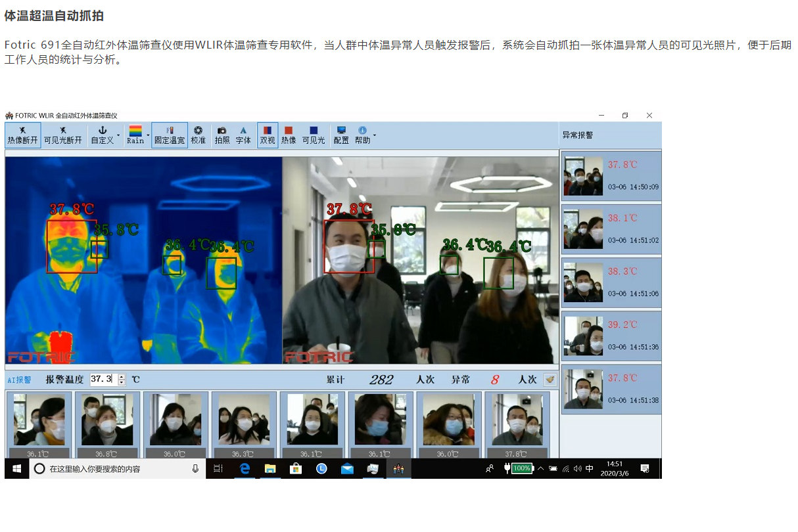Click the battery 100% tray indicator
This screenshot has width=798, height=532.
point(518,468)
